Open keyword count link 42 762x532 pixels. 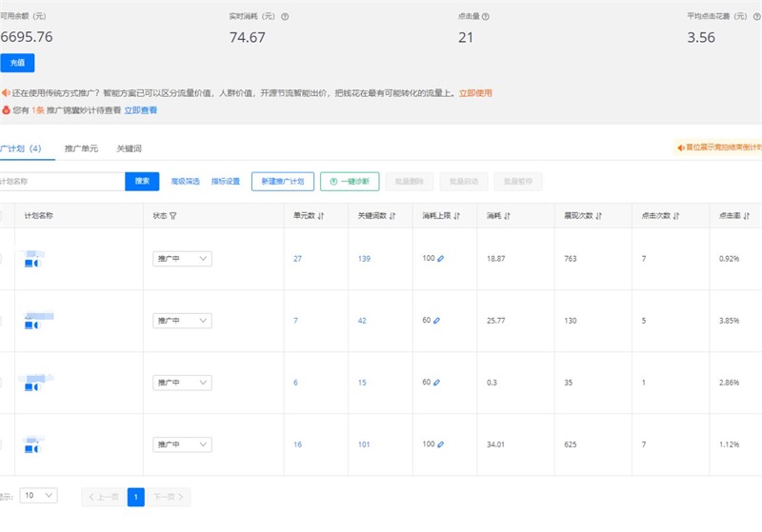click(362, 321)
